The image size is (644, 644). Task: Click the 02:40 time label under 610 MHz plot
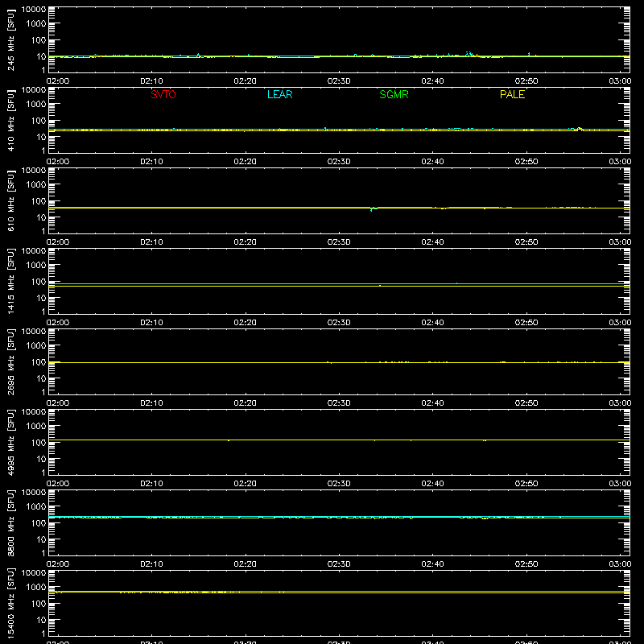(x=432, y=242)
